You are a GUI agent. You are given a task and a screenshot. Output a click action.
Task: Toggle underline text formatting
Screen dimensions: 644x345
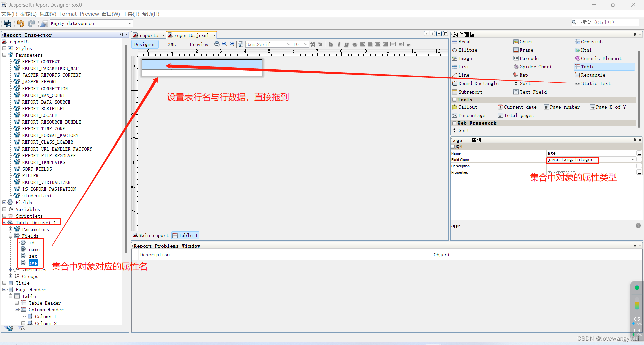click(346, 44)
